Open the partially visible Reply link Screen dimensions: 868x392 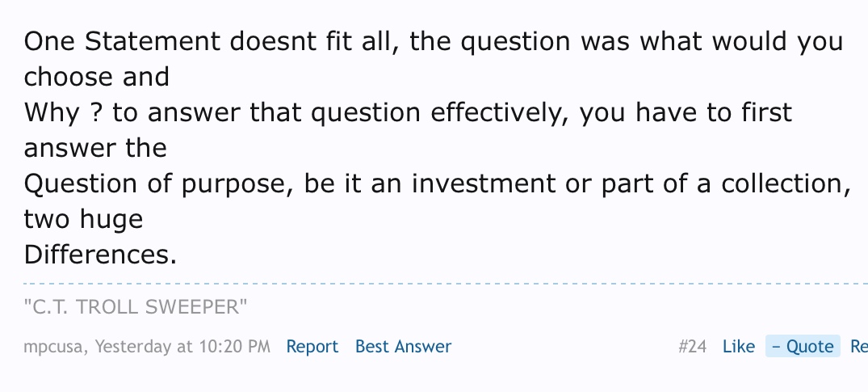tap(859, 347)
